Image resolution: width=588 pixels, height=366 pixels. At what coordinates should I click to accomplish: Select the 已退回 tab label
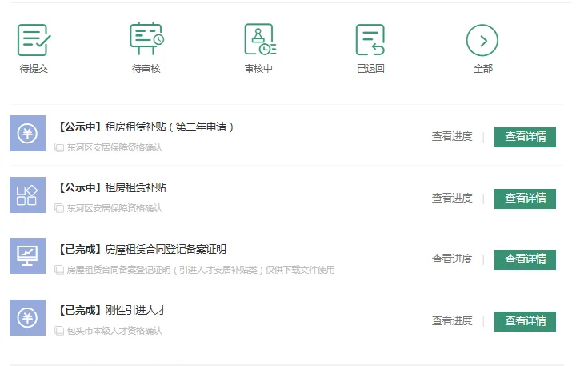pyautogui.click(x=370, y=69)
